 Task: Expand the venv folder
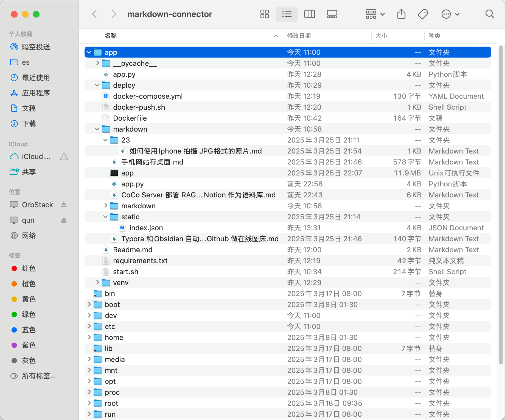[97, 282]
